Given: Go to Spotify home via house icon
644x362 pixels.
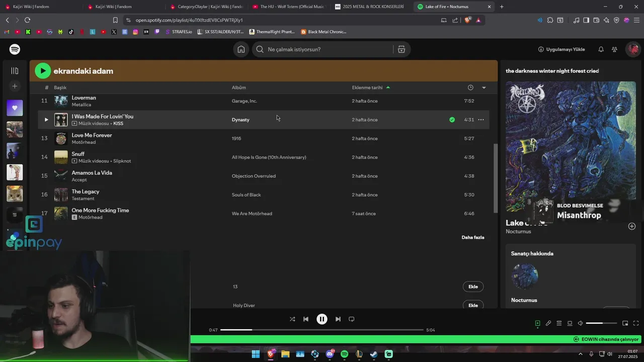Looking at the screenshot, I should click(241, 49).
